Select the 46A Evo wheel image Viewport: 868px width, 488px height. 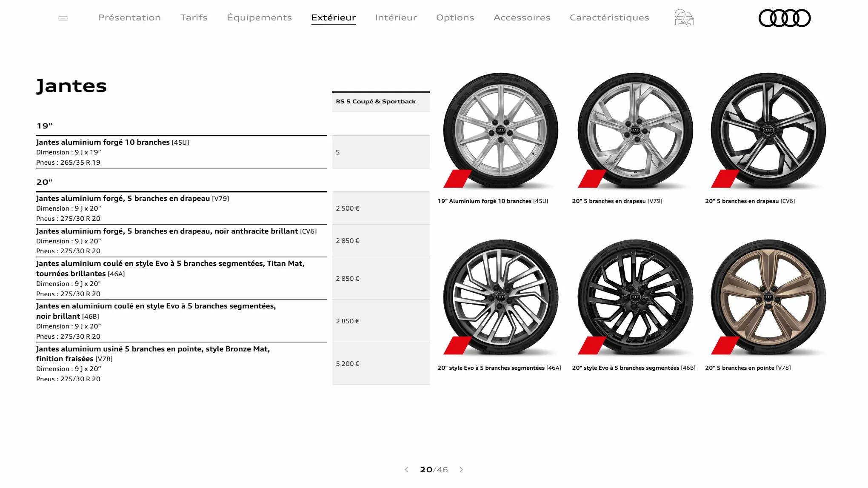[x=501, y=297]
